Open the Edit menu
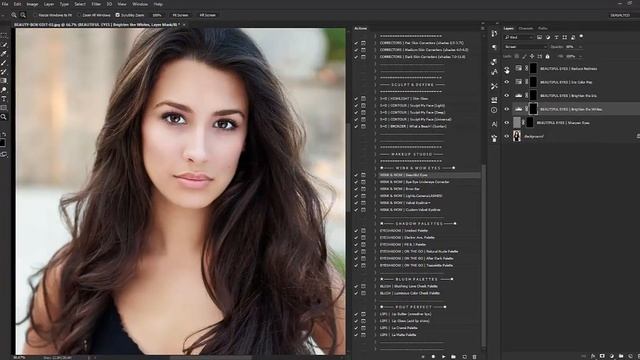This screenshot has width=640, height=360. [18, 4]
